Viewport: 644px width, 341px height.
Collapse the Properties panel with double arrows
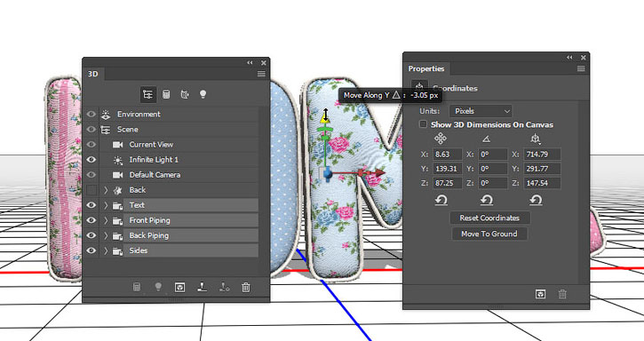coord(569,58)
